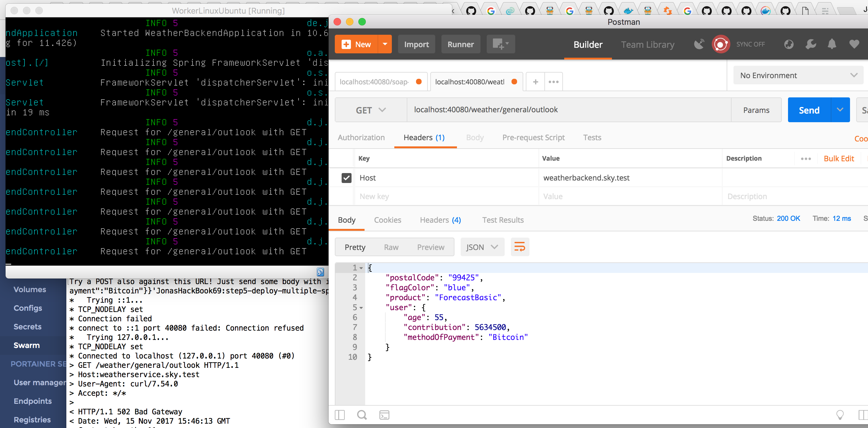This screenshot has width=868, height=428.
Task: Expand the No Environment dropdown
Action: point(798,75)
